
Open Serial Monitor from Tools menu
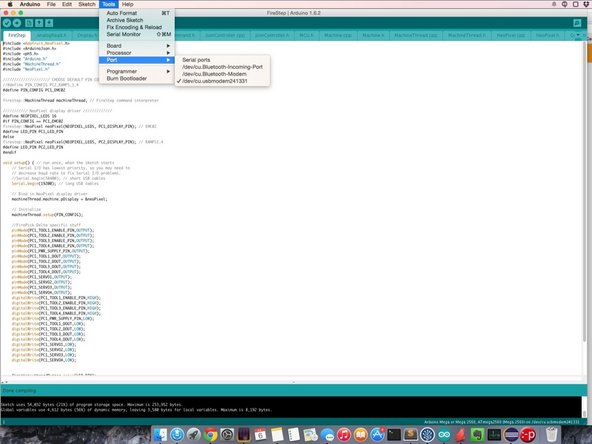(137, 34)
